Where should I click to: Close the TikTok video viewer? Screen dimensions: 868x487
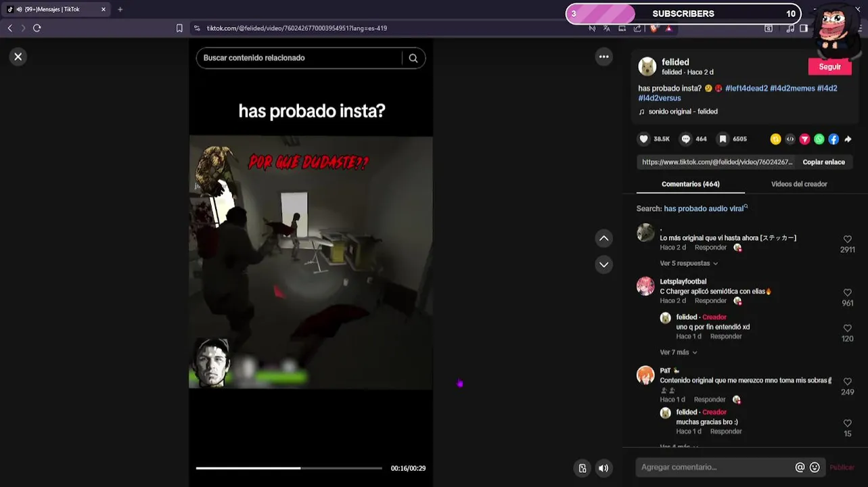pos(18,57)
